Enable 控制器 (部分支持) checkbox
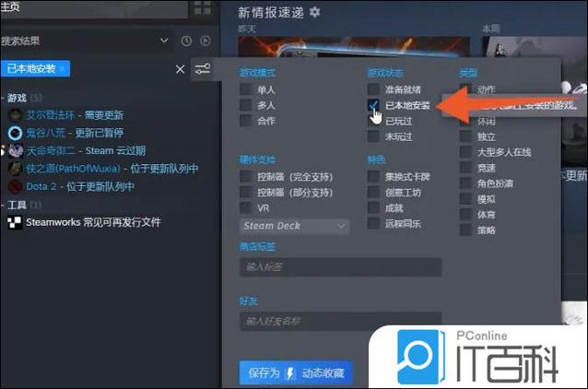The width and height of the screenshot is (588, 389). 246,192
